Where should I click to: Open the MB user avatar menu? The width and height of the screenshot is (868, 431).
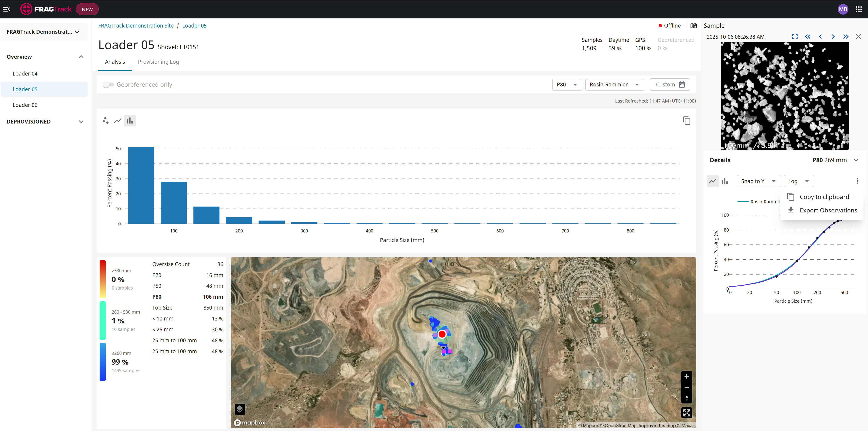click(x=843, y=9)
